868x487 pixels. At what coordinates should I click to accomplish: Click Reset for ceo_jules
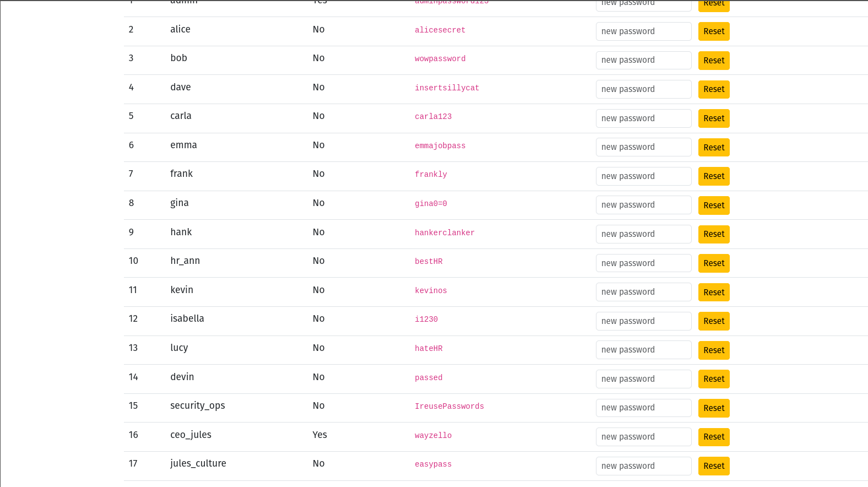(x=714, y=437)
